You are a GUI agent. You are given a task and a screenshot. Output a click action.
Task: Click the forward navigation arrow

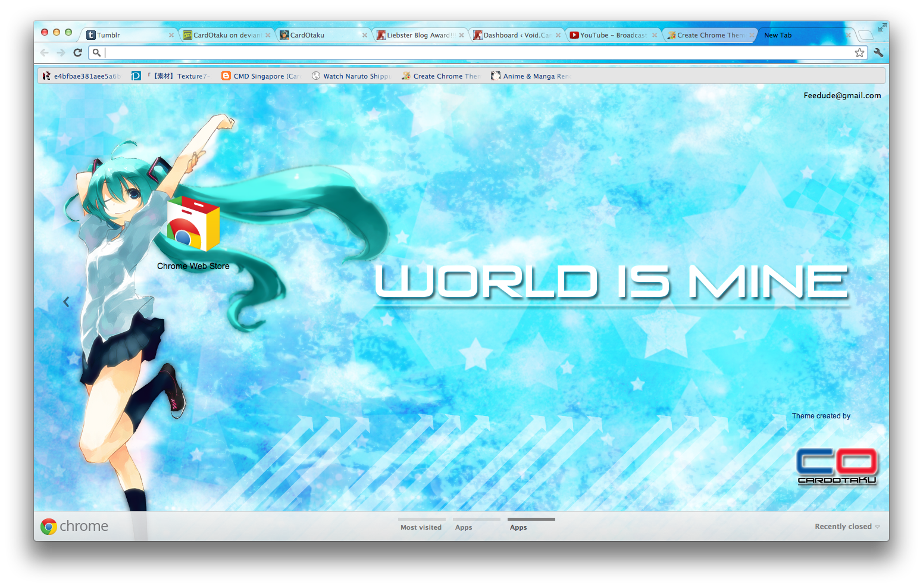(61, 52)
